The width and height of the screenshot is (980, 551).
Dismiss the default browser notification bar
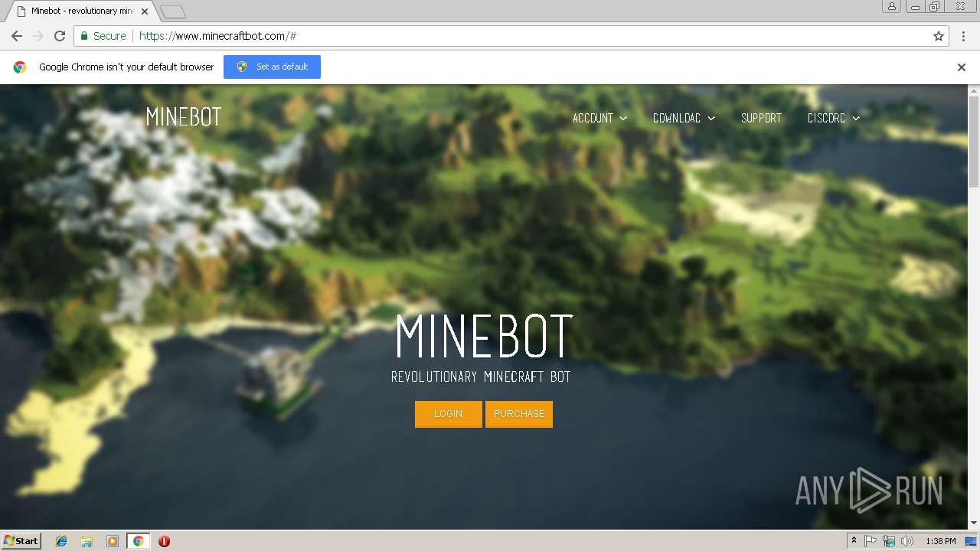(x=962, y=67)
